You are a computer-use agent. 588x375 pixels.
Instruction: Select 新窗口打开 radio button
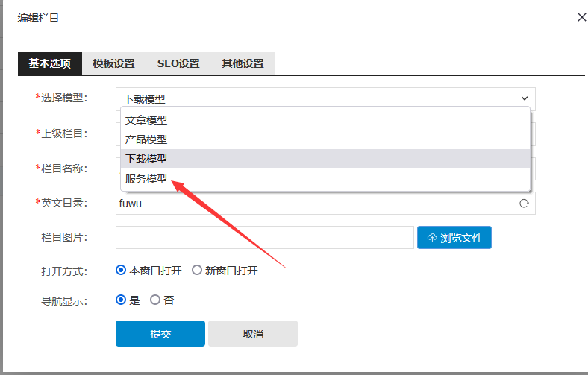197,270
